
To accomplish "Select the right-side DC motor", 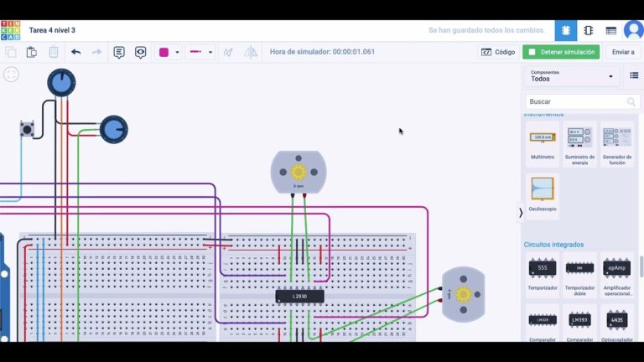I will pos(463,294).
